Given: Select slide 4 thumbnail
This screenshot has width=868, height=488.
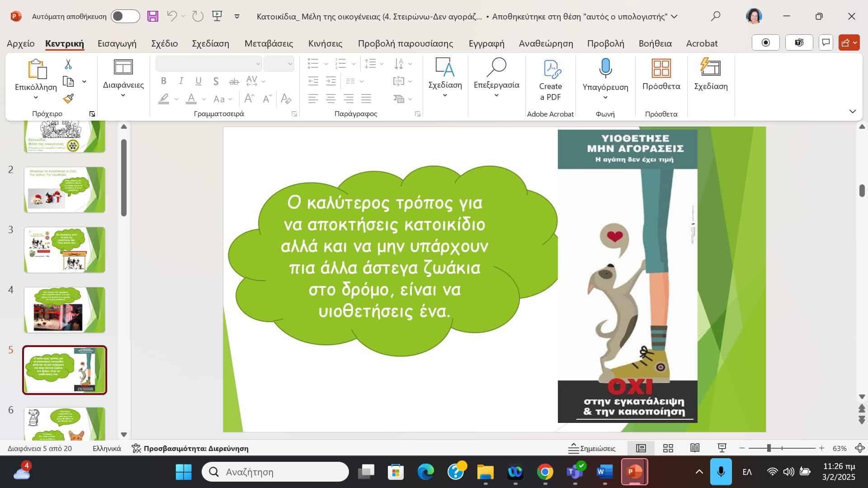Looking at the screenshot, I should click(65, 310).
